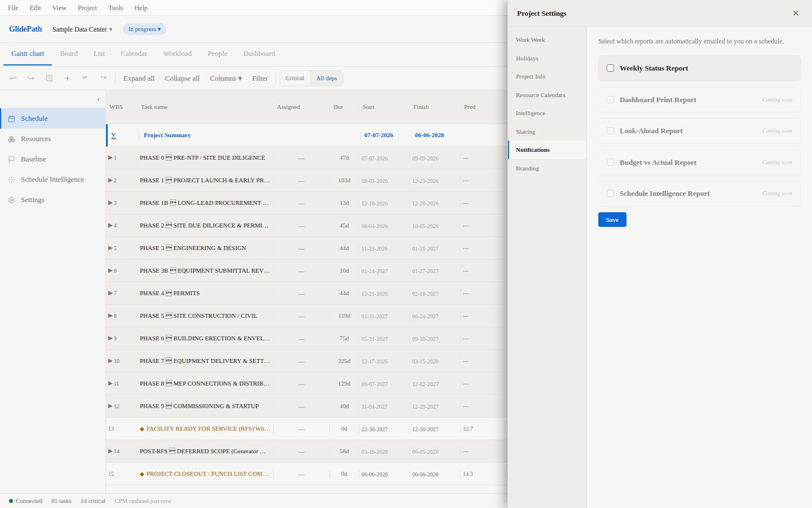The width and height of the screenshot is (812, 508).
Task: Open the In progress status dropdown
Action: tap(144, 29)
